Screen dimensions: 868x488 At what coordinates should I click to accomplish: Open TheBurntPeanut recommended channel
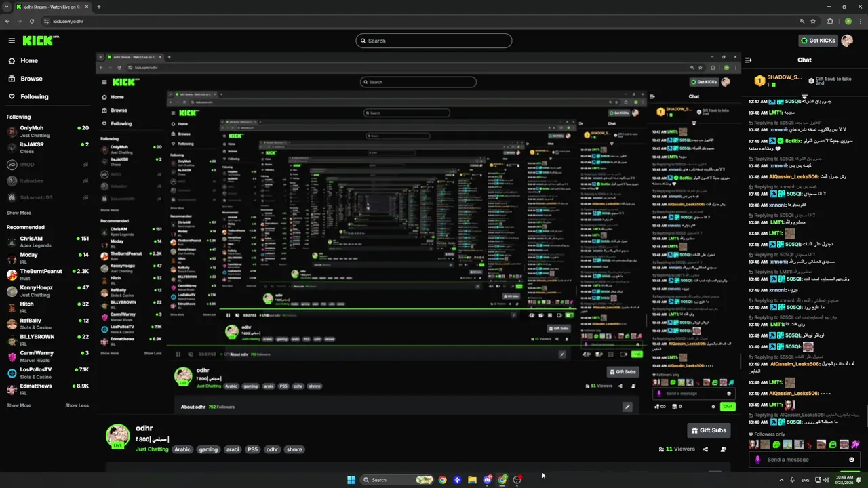[47, 274]
